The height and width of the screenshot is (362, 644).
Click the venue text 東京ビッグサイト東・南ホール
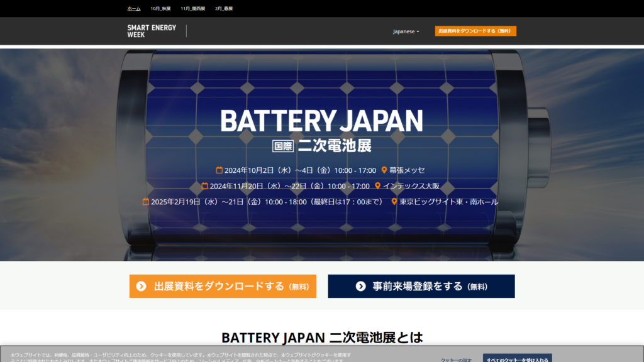point(449,202)
